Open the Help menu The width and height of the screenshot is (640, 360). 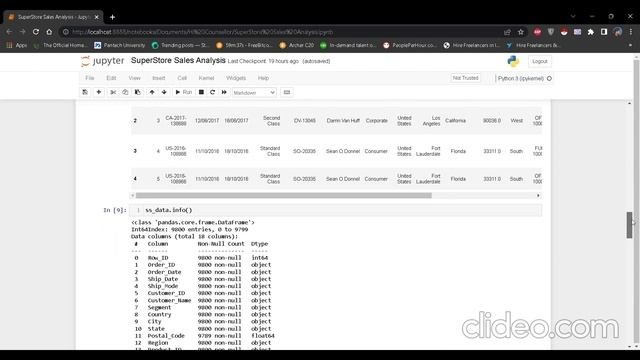pos(263,78)
